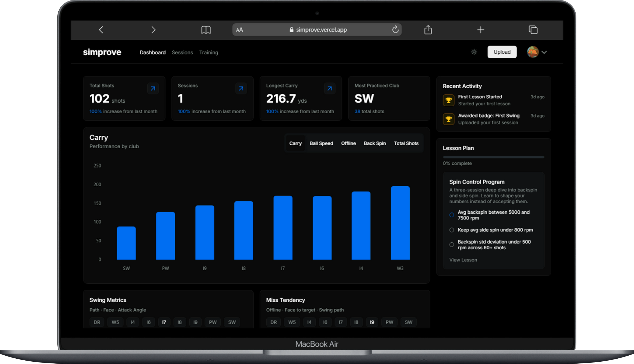Toggle light theme with sun icon
The width and height of the screenshot is (634, 364).
(474, 52)
